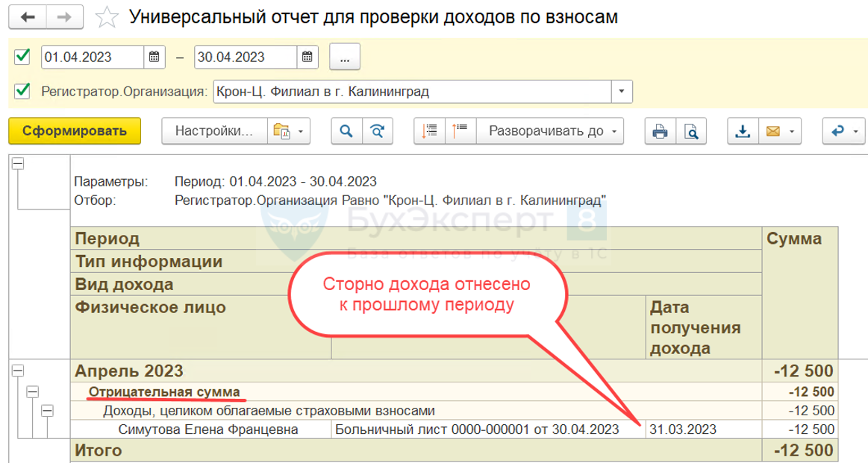Toggle the Регистратор.Организация filter checkbox
The height and width of the screenshot is (463, 868).
(x=22, y=92)
